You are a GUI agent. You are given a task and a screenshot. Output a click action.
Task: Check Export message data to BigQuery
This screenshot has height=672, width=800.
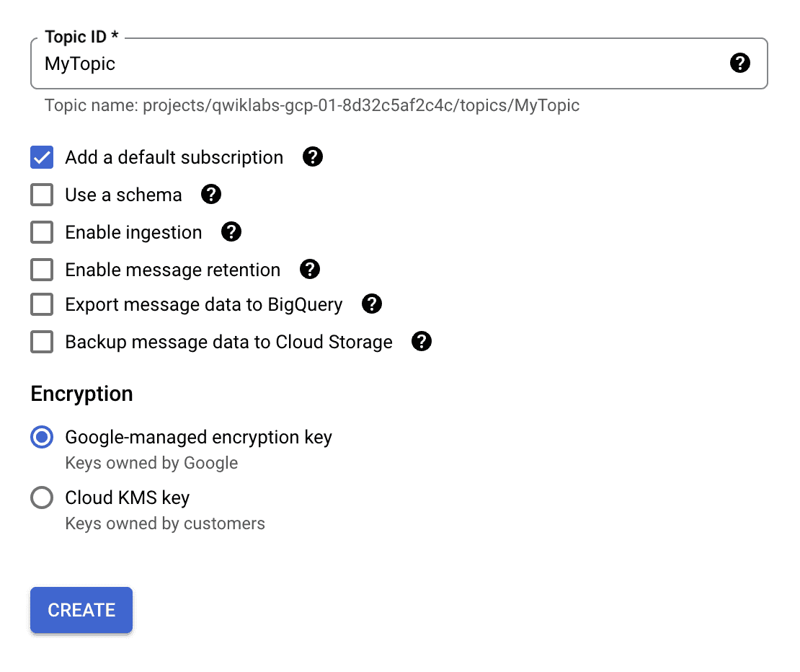(41, 304)
